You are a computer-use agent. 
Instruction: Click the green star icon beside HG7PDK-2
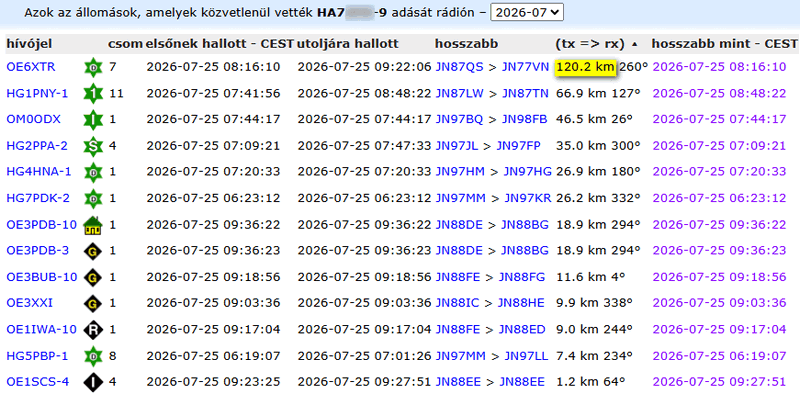pyautogui.click(x=93, y=198)
